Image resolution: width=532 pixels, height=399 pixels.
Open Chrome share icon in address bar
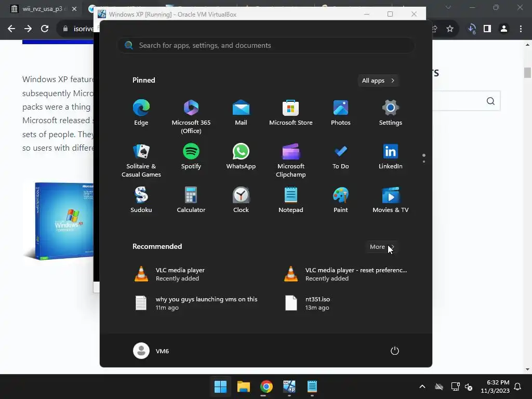435,29
